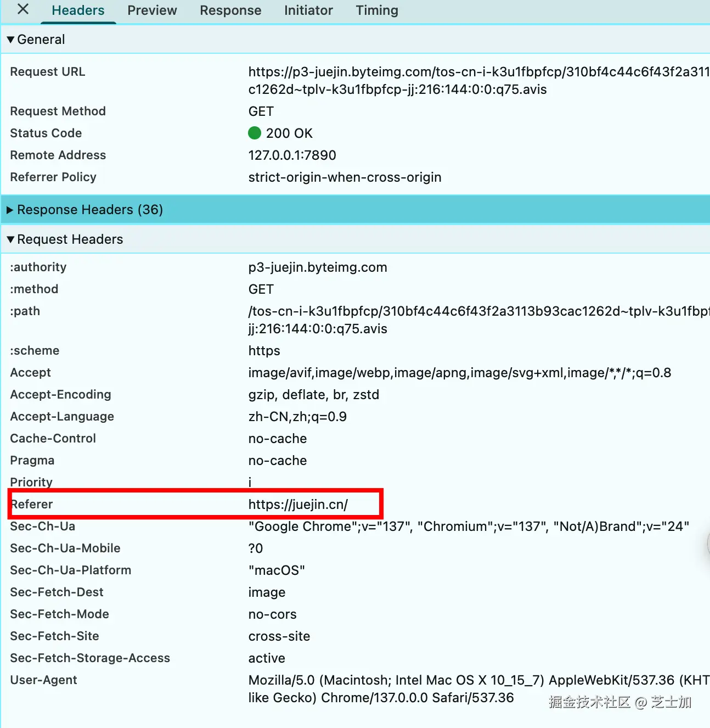The width and height of the screenshot is (710, 728).
Task: Open the Preview tab
Action: (152, 10)
